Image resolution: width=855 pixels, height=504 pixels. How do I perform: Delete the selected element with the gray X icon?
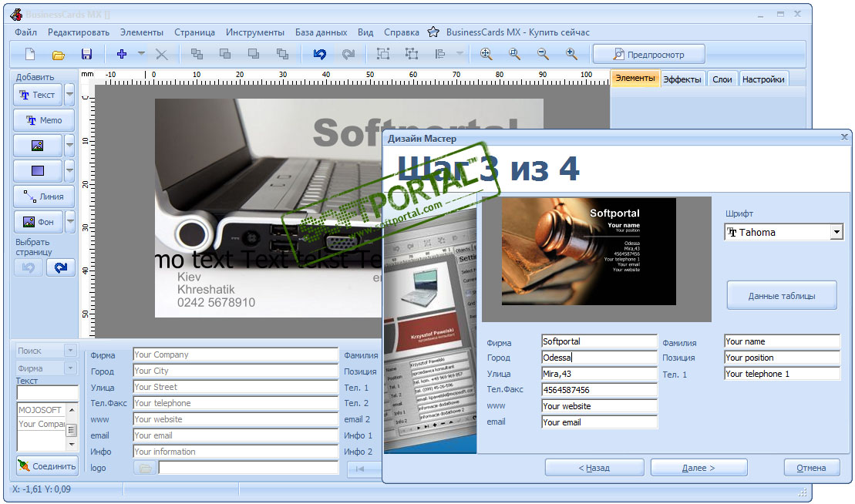[x=161, y=54]
